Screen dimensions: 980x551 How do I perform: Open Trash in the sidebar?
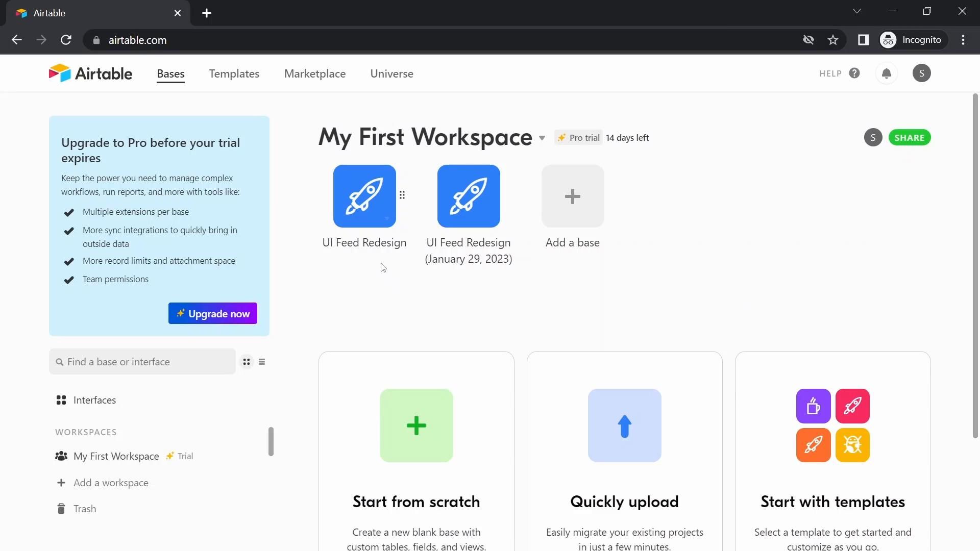84,509
